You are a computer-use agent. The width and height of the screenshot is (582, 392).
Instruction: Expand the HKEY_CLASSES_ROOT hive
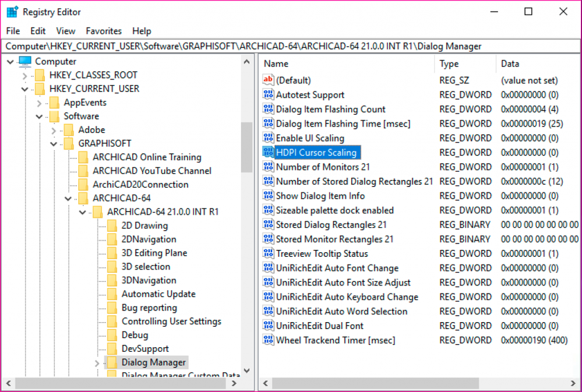(25, 76)
